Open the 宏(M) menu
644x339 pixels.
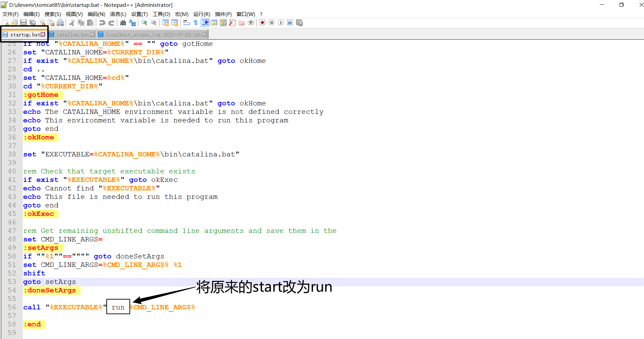click(x=182, y=14)
